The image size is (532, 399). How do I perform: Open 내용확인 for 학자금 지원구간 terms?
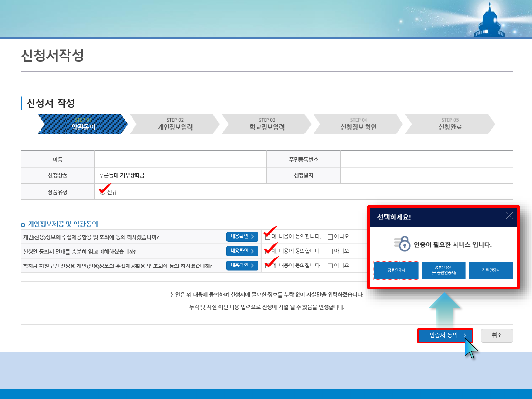tap(242, 266)
